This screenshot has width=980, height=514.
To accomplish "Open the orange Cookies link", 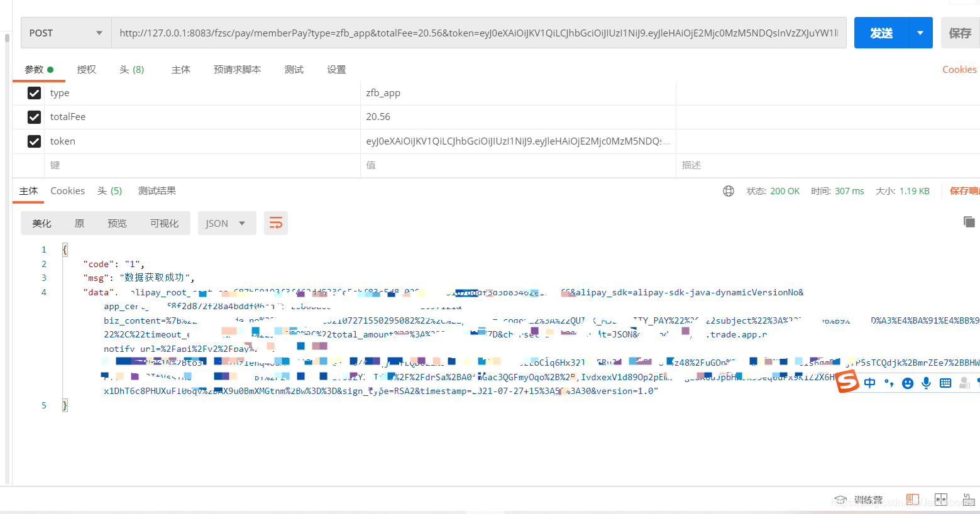I will point(959,70).
